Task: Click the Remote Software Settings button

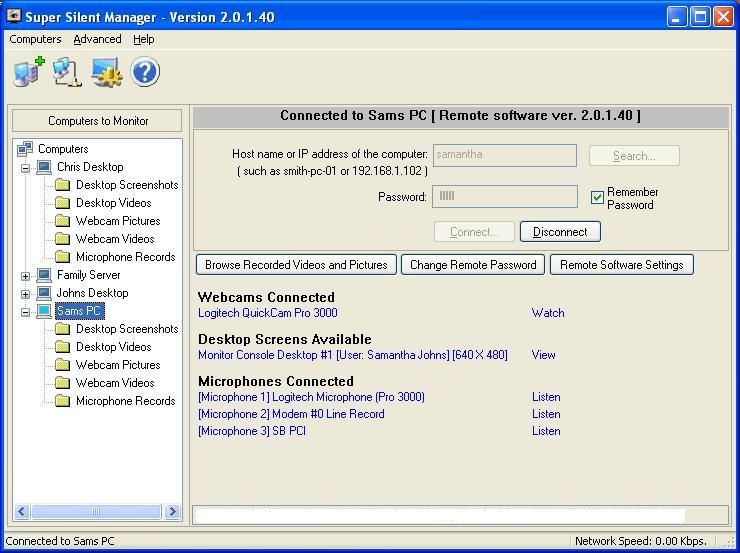Action: [x=621, y=265]
